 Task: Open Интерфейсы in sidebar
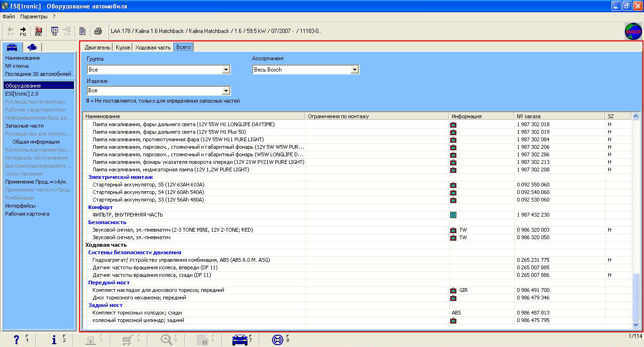click(20, 206)
